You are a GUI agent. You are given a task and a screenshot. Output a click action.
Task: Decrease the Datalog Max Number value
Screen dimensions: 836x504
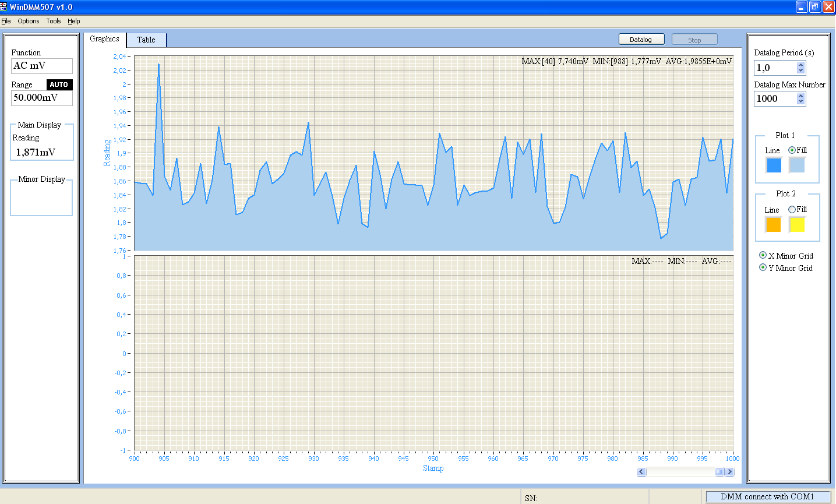[801, 102]
